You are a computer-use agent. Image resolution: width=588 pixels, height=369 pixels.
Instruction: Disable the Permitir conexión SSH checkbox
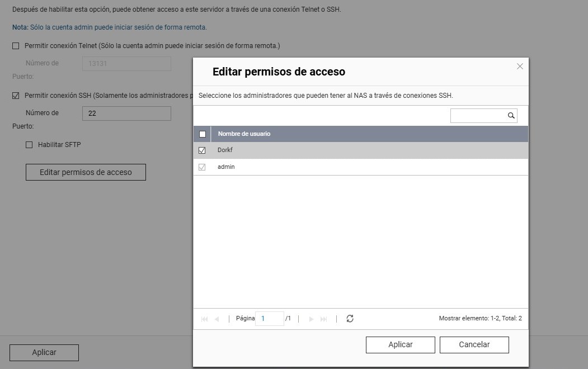click(16, 96)
